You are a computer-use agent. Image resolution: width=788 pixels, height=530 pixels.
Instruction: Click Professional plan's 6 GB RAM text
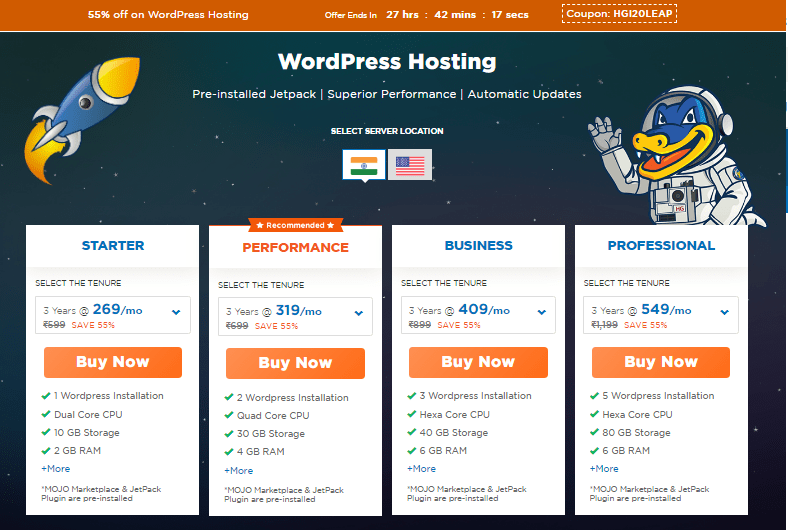[626, 451]
